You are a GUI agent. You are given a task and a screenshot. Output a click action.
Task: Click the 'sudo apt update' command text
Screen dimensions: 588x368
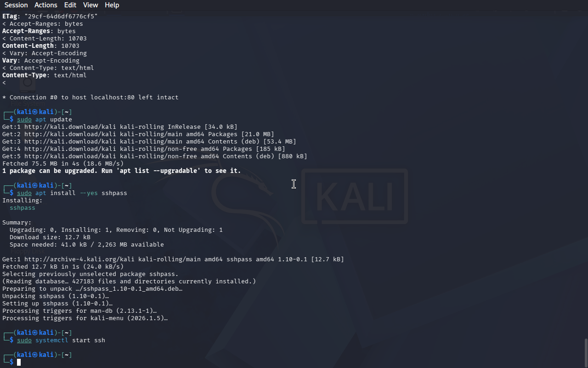point(45,119)
